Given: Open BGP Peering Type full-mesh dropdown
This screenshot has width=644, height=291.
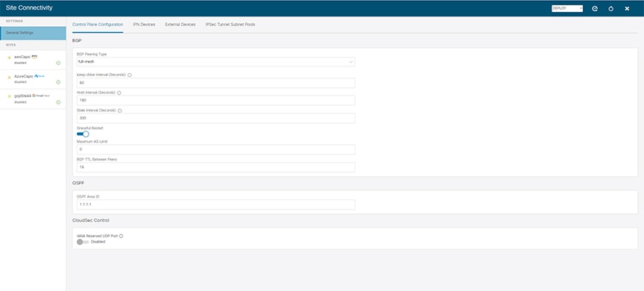Looking at the screenshot, I should (x=216, y=62).
